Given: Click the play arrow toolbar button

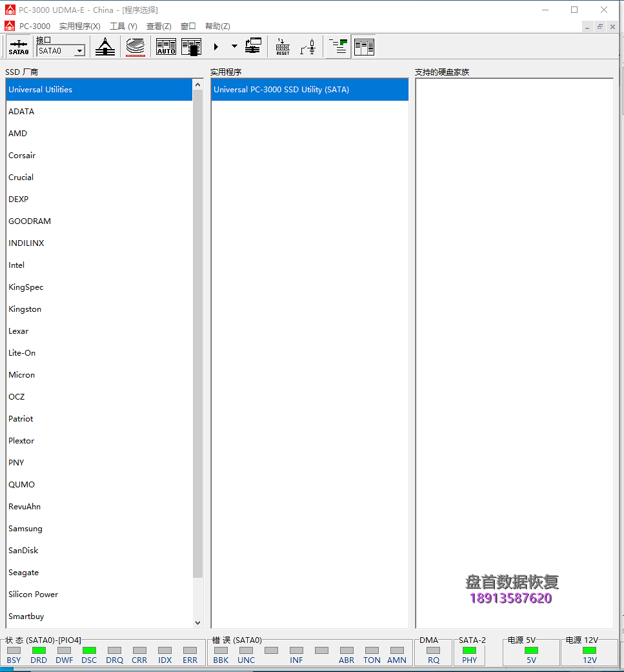Looking at the screenshot, I should [x=216, y=46].
